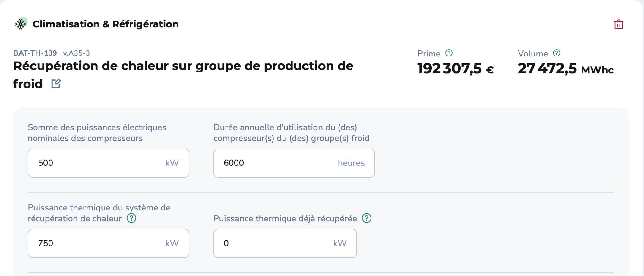Image resolution: width=644 pixels, height=276 pixels.
Task: Click the 'Récupération de chaleur' operation heading
Action: point(183,66)
